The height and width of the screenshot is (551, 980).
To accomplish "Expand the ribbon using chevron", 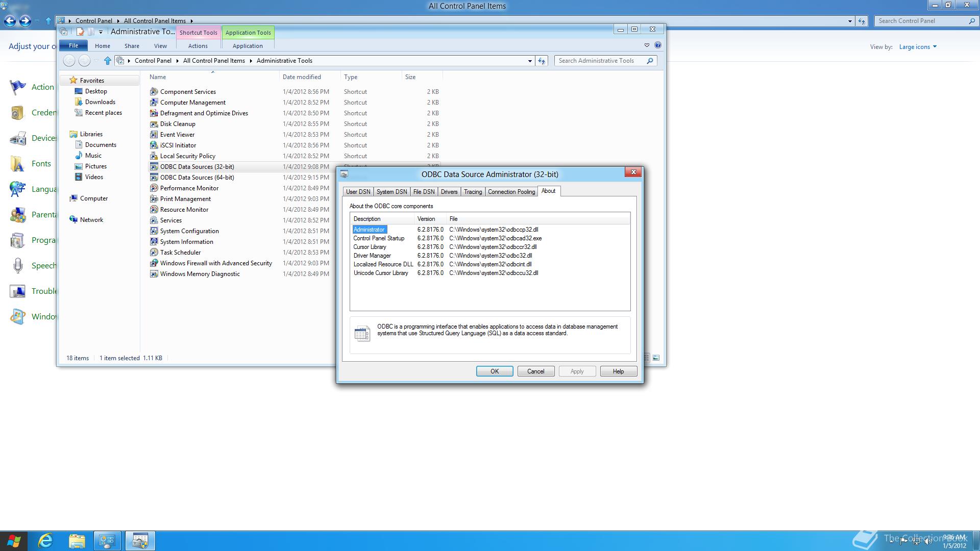I will tap(647, 45).
